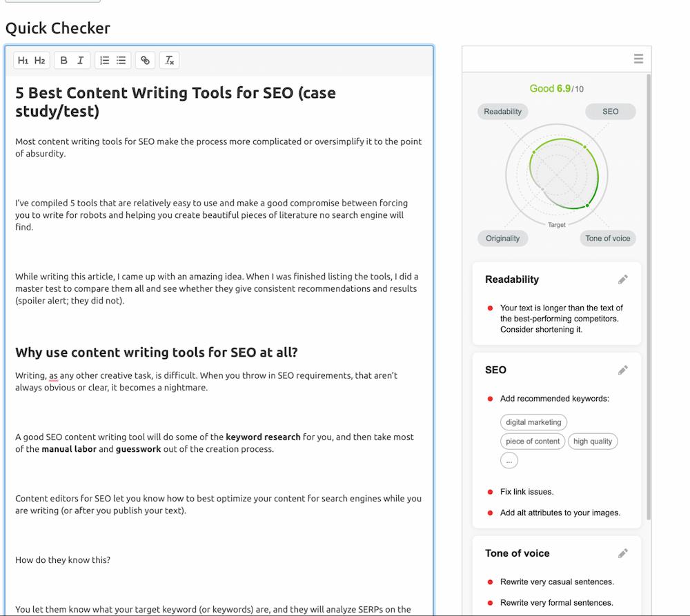
Task: Click the 'Good 6.9/10' score
Action: pyautogui.click(x=556, y=88)
